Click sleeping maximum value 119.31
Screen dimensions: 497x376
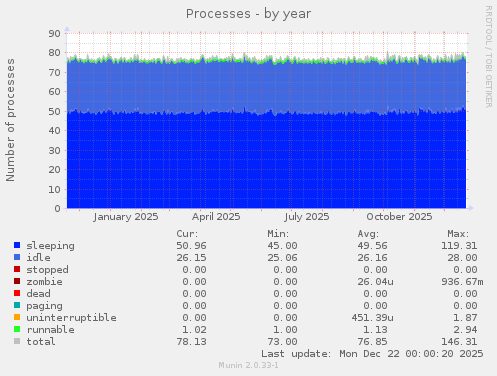click(459, 246)
